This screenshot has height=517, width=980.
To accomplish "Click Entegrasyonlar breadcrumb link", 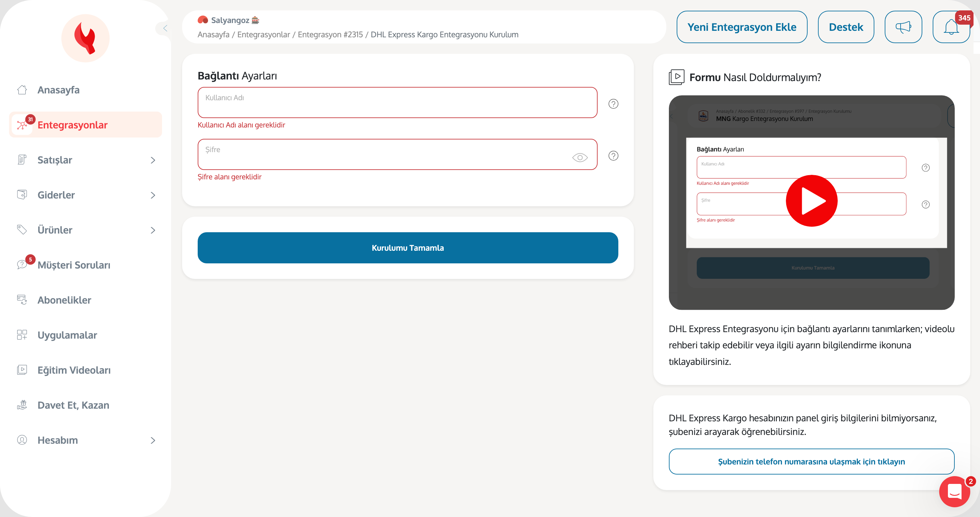I will (264, 35).
